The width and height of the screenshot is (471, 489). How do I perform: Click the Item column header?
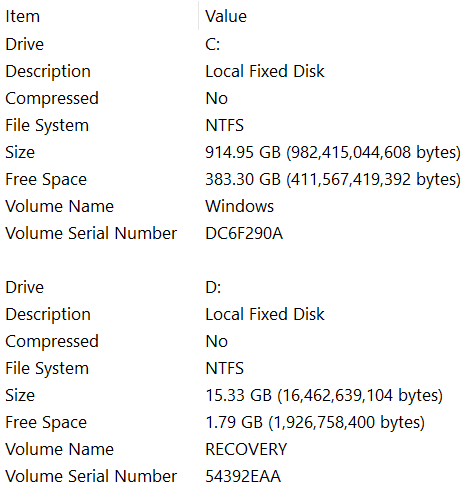pos(99,16)
